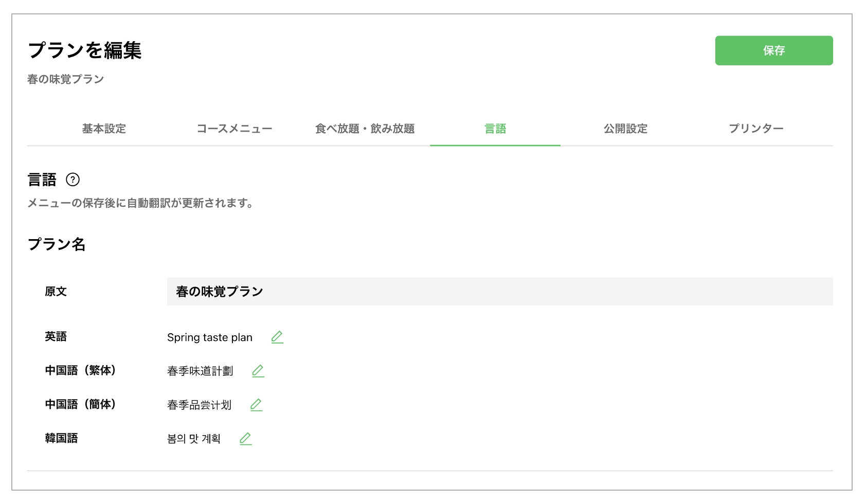The width and height of the screenshot is (866, 504).
Task: Select the English translation text Spring taste plan
Action: [x=209, y=337]
